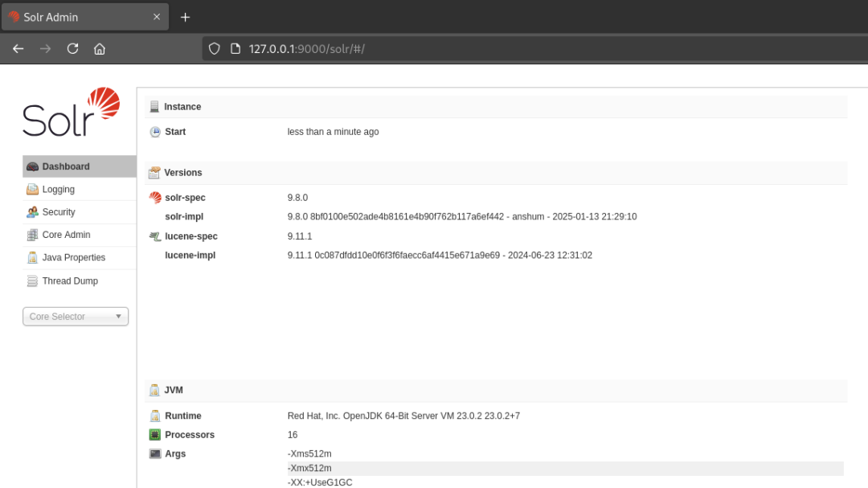Open the Logging page
The height and width of the screenshot is (488, 868).
point(79,190)
